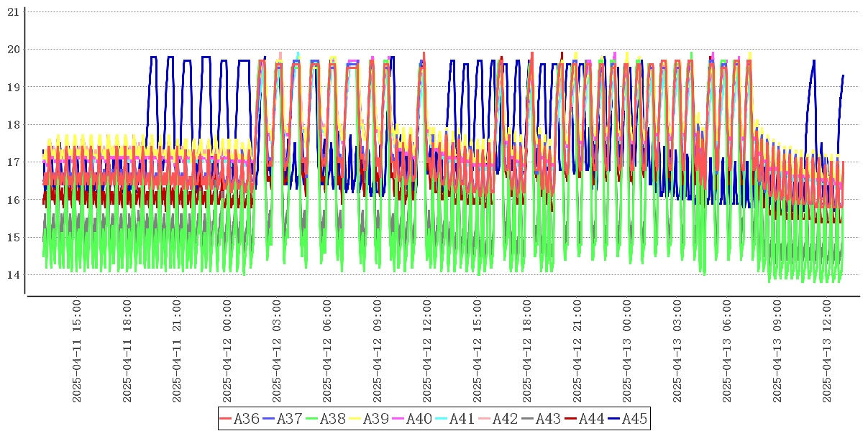Click the y-axis value 20 label

pyautogui.click(x=13, y=50)
